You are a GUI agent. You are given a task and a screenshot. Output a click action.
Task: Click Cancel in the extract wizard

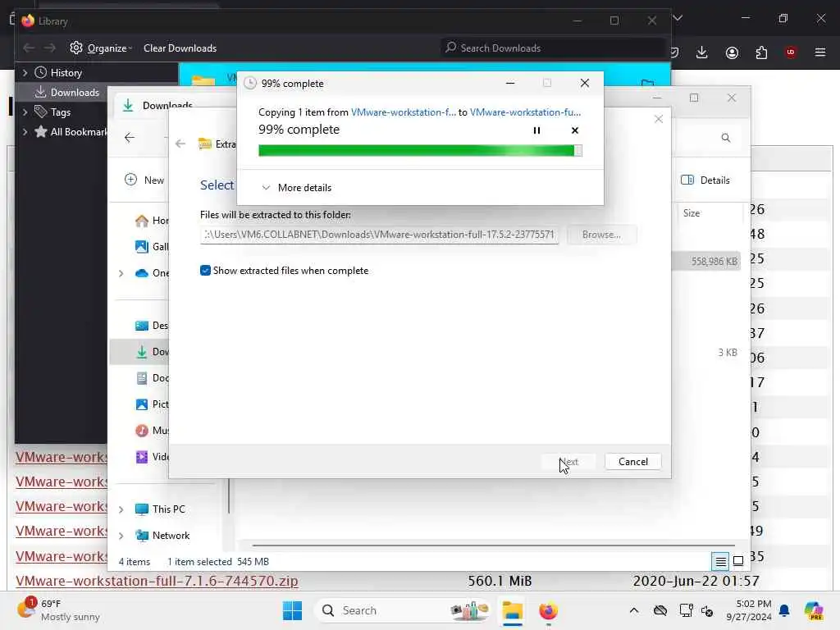632,461
